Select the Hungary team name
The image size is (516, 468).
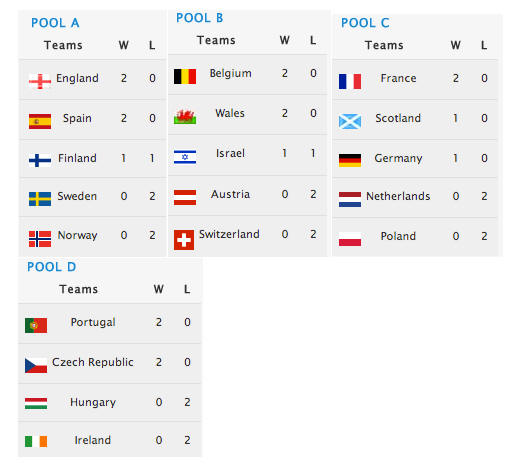pos(93,402)
